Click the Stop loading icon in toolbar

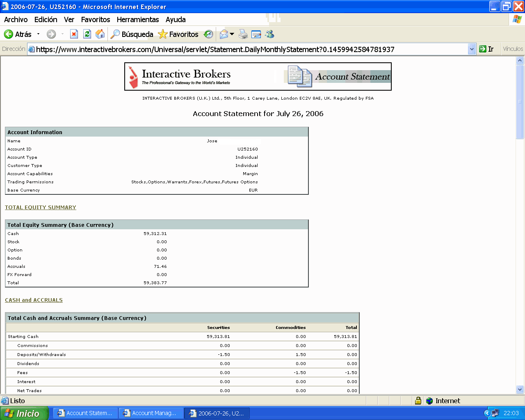74,34
